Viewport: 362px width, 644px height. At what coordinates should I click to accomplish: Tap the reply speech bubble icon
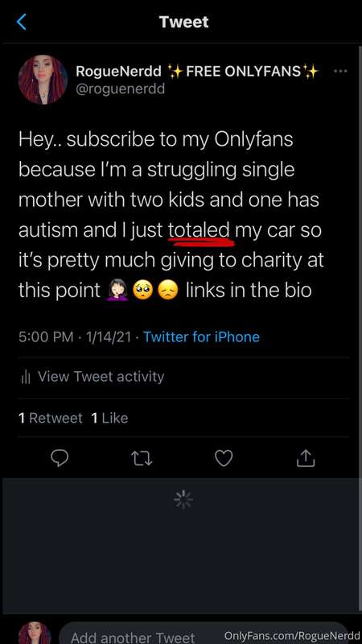click(x=60, y=458)
